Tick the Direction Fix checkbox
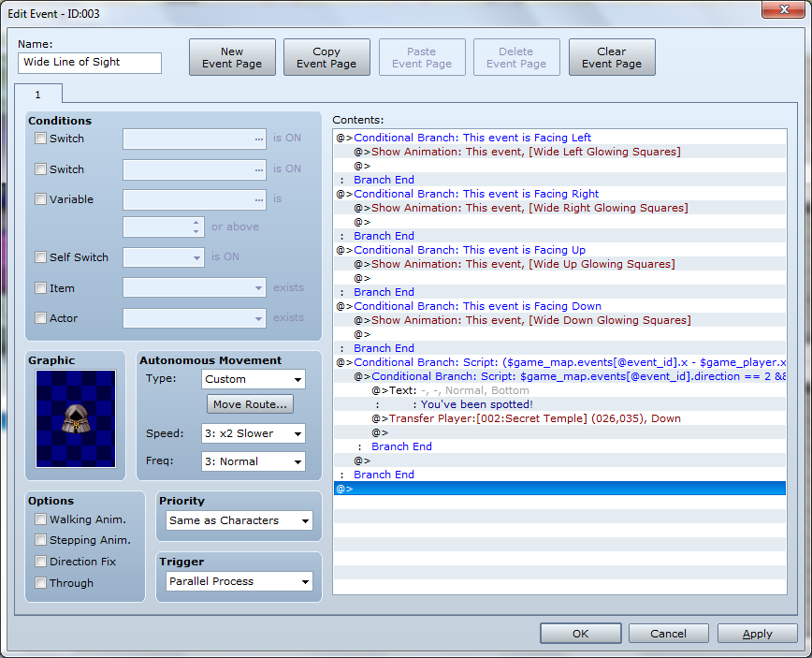 tap(40, 562)
